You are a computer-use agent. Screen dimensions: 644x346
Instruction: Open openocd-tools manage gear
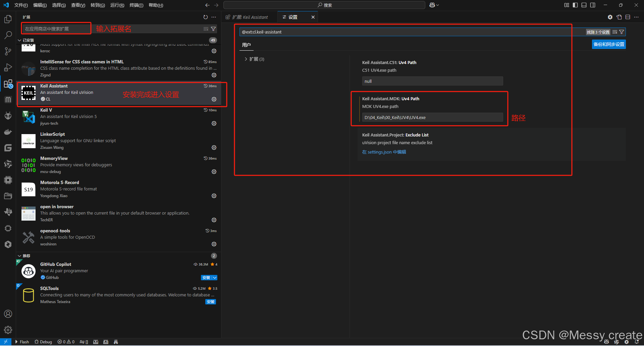coord(214,244)
